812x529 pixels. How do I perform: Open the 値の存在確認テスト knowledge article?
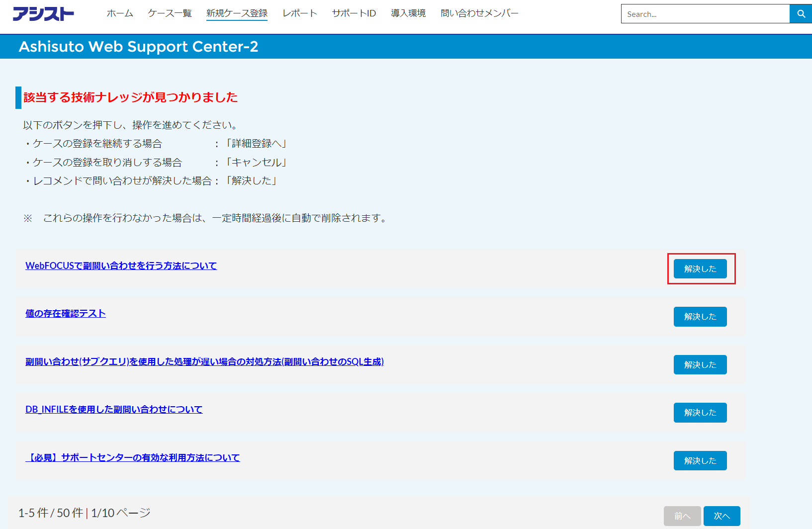(x=65, y=313)
